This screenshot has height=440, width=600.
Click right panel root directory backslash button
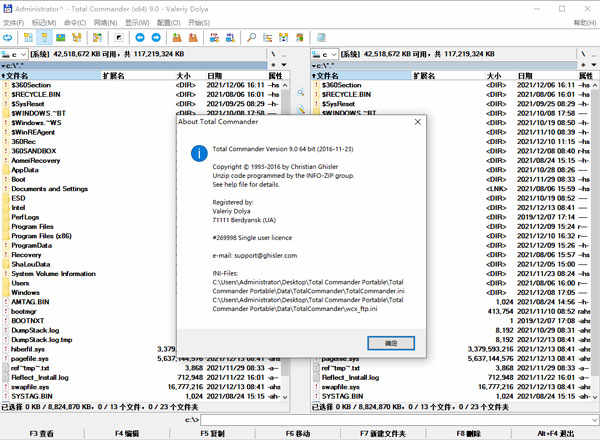[583, 54]
